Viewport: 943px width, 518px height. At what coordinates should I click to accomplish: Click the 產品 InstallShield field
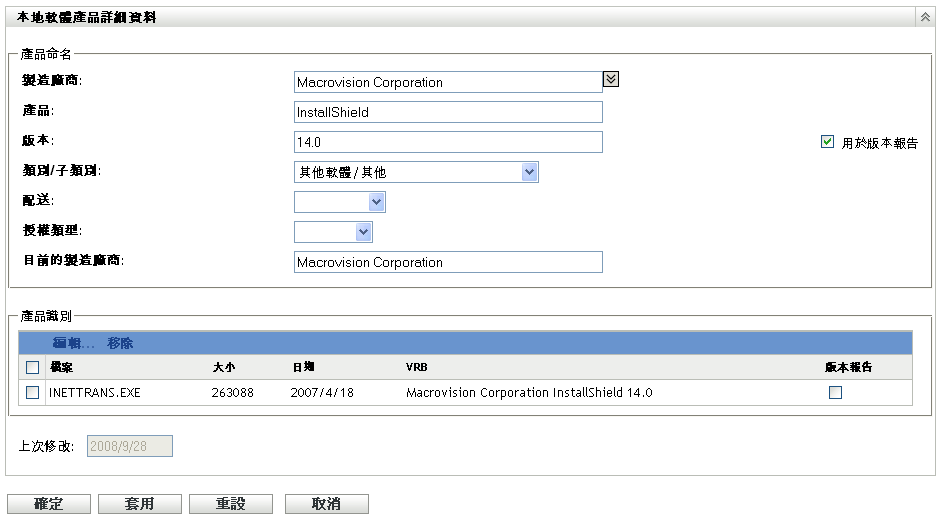point(448,112)
